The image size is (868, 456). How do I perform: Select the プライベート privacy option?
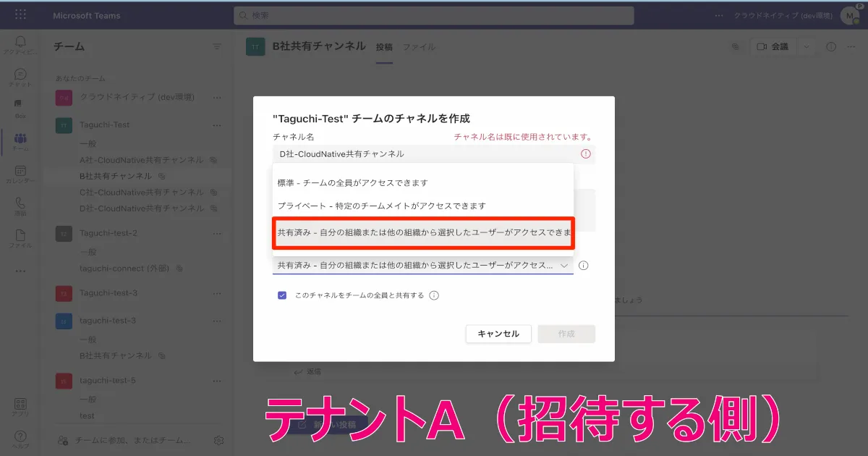coord(423,206)
